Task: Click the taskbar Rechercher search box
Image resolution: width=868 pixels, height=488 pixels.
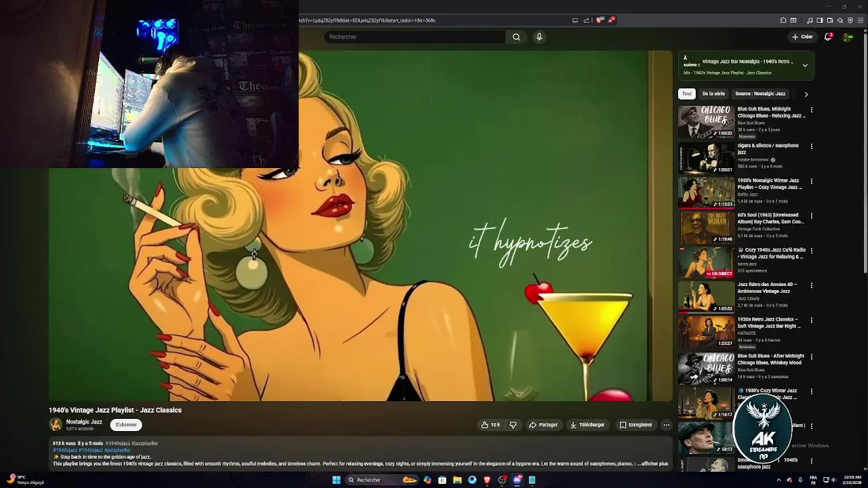Action: coord(383,480)
